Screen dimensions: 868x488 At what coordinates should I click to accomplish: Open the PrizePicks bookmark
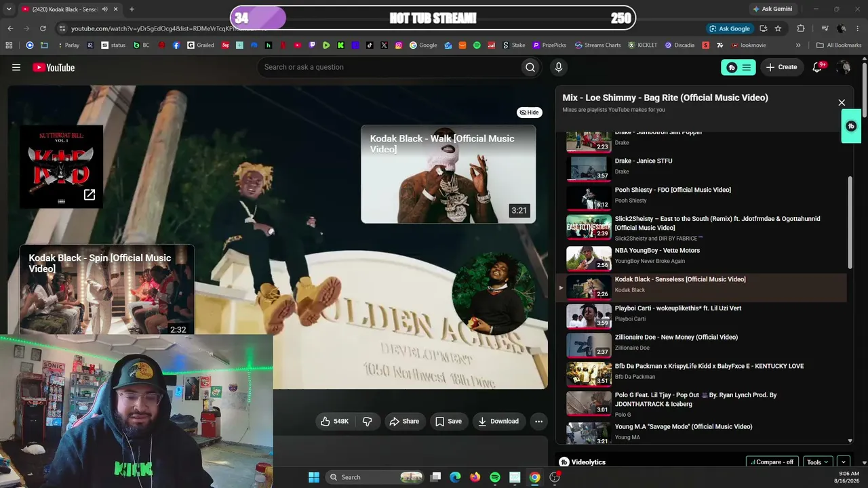coord(549,45)
